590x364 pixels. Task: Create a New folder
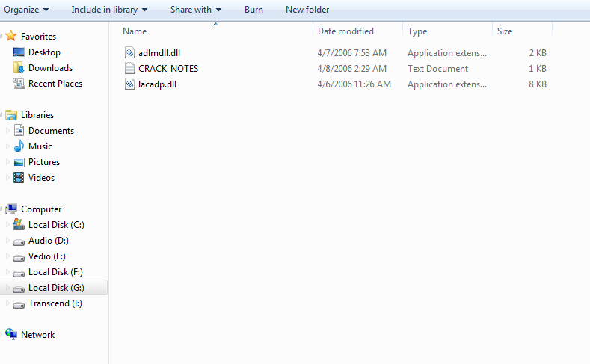click(x=307, y=10)
